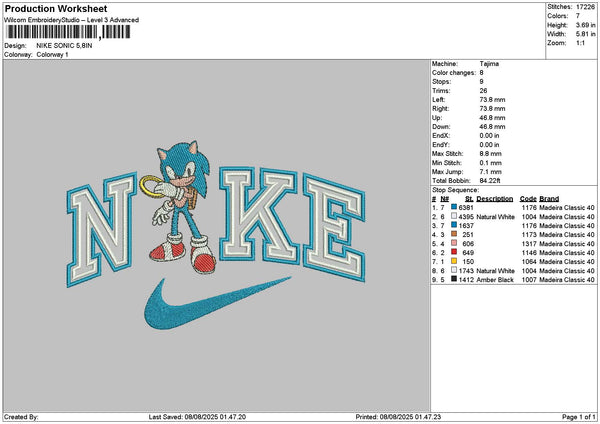Click the code '1007' in stop row 9
Screen dimensions: 600x424
tap(530, 280)
